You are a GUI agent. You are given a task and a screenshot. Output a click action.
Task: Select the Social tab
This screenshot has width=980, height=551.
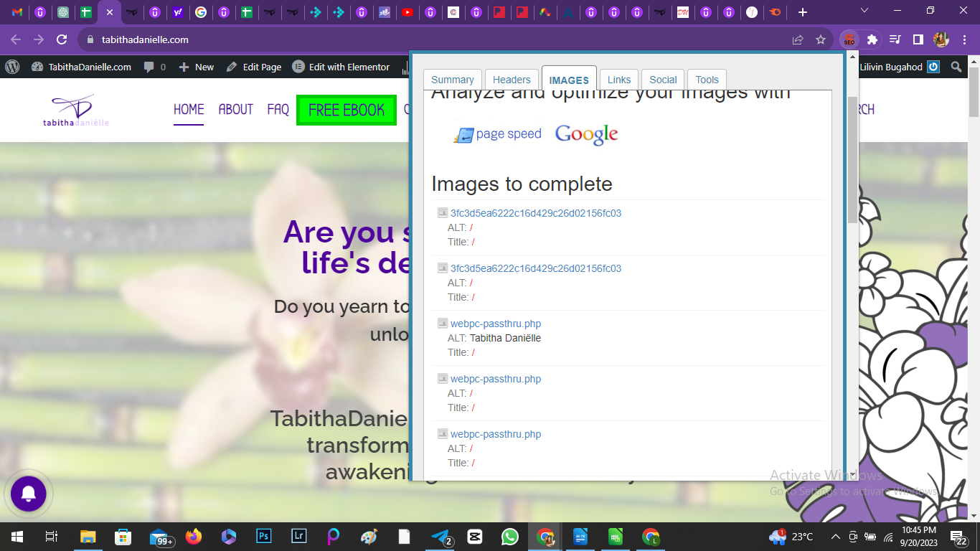(x=662, y=79)
